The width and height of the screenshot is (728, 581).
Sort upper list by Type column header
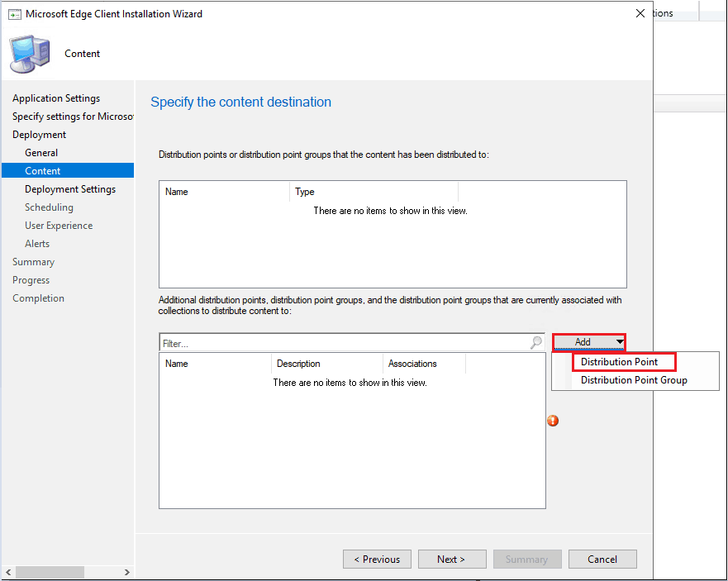[x=374, y=192]
